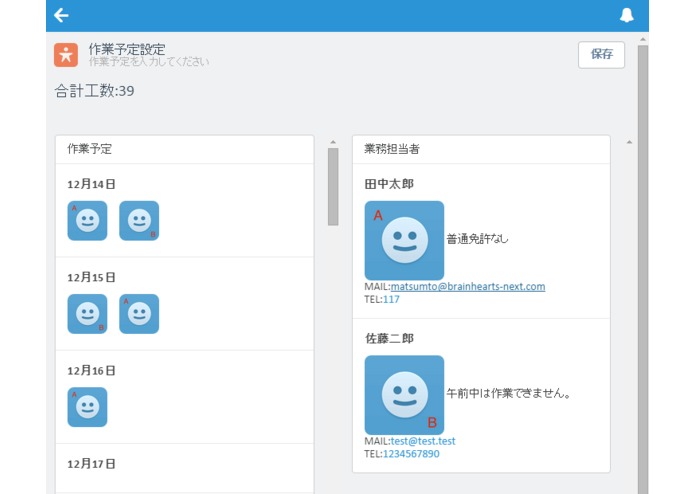The image size is (695, 494).
Task: Open notifications bell
Action: click(x=626, y=16)
